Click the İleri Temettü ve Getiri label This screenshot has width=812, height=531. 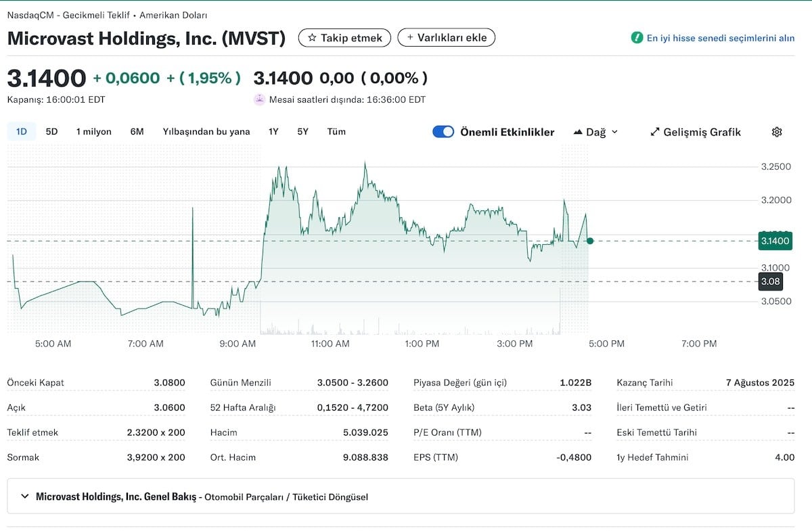[662, 408]
